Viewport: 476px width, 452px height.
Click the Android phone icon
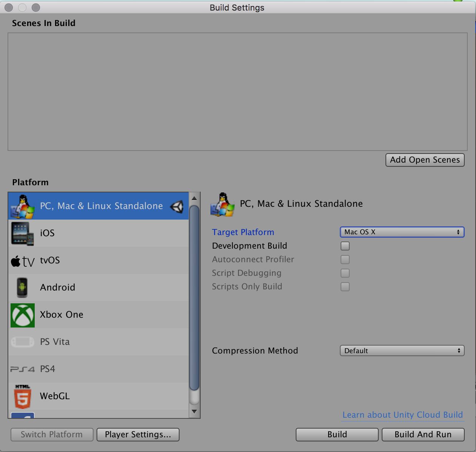(x=23, y=287)
